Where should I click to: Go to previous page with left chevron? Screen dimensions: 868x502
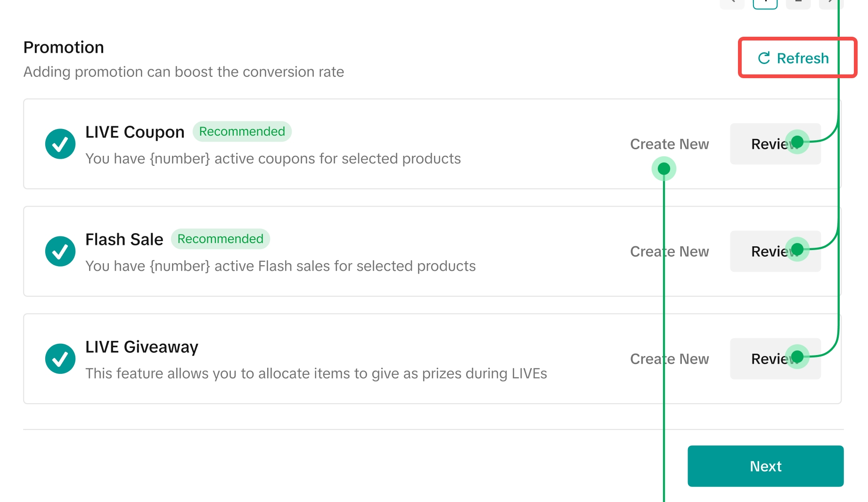(732, 3)
